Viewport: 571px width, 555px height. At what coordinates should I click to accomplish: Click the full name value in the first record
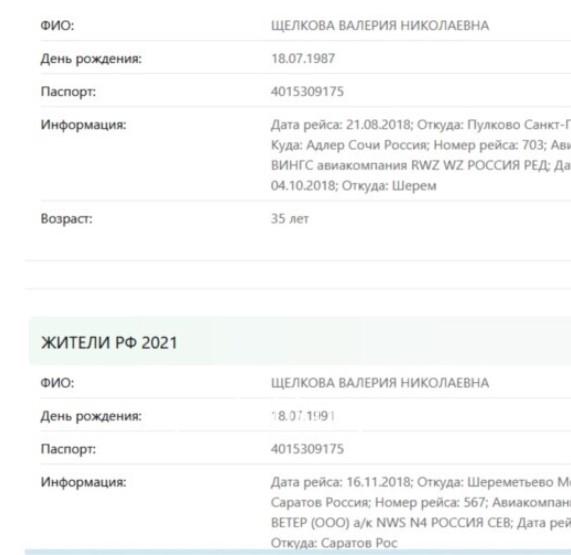pos(380,25)
